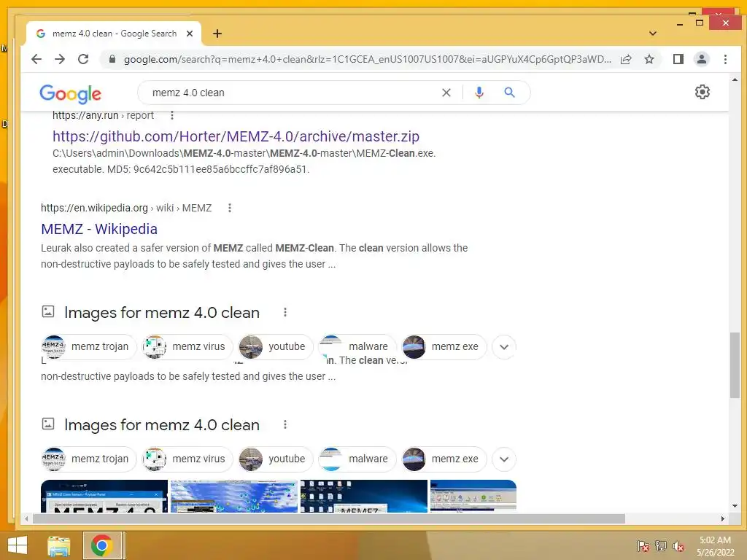Select the first memz exe chip
747x560 pixels.
[444, 346]
